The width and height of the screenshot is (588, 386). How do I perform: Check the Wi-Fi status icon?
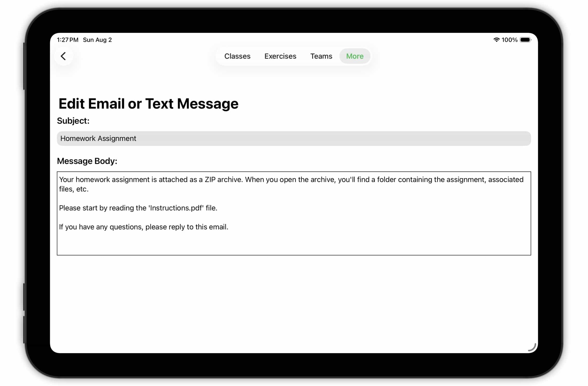tap(496, 40)
